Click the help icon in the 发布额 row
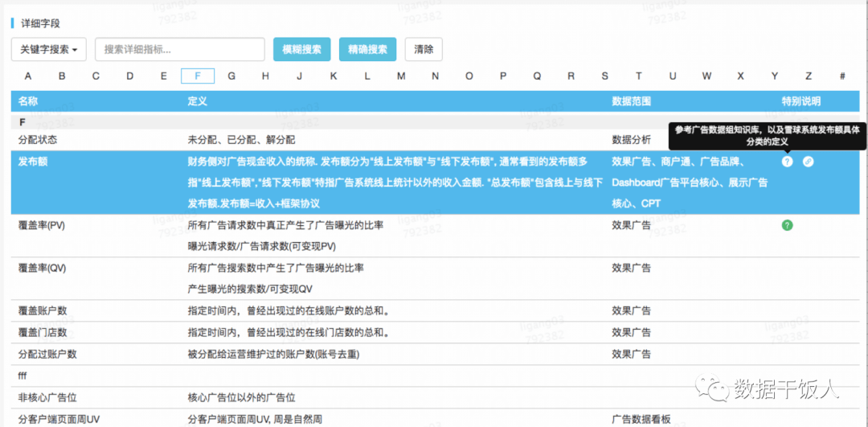Screen dimensions: 868x427 tap(787, 161)
